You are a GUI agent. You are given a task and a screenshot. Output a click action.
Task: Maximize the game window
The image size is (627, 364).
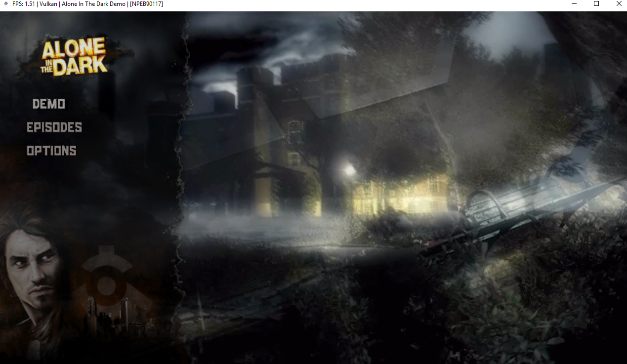[596, 4]
